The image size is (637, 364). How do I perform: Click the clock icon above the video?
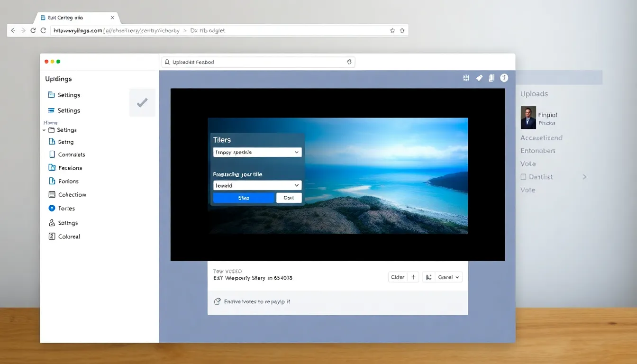click(504, 78)
